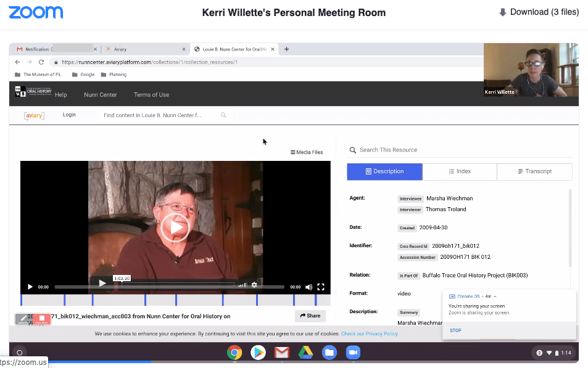Image resolution: width=588 pixels, height=368 pixels.
Task: Close the Aviary browser tab
Action: coord(184,49)
